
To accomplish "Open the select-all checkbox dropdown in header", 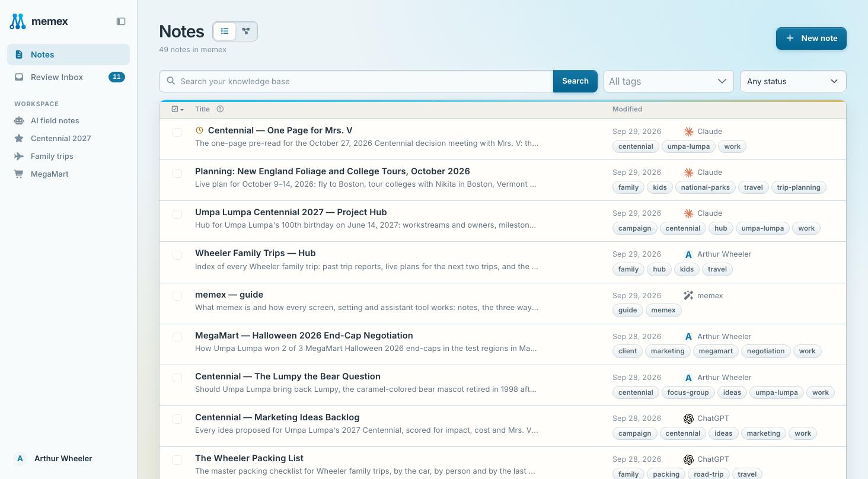I will (x=177, y=109).
